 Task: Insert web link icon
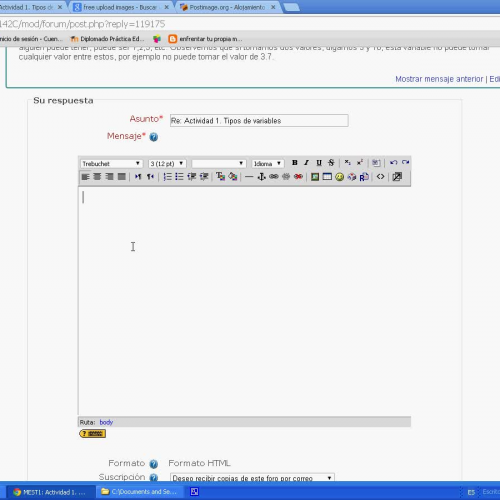coord(274,177)
